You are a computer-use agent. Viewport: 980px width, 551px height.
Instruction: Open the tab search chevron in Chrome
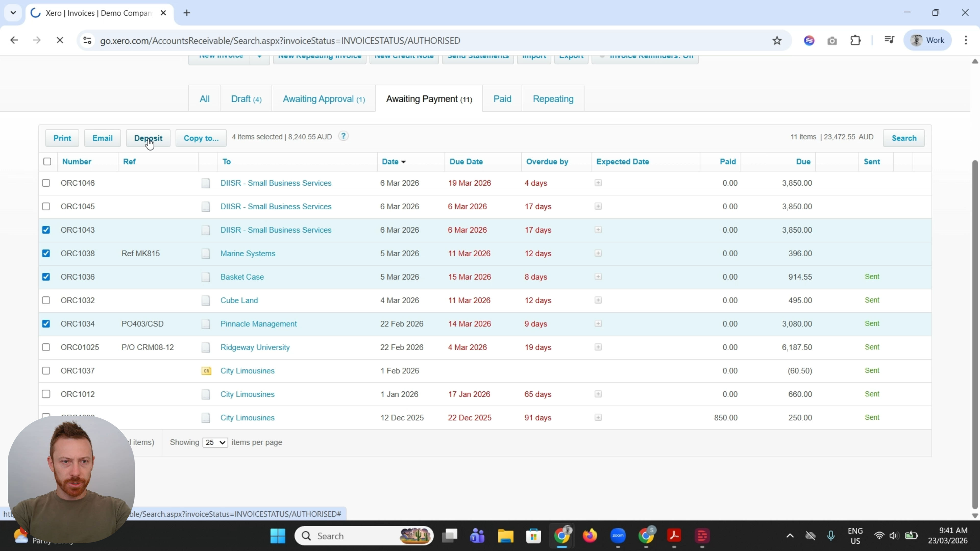13,13
